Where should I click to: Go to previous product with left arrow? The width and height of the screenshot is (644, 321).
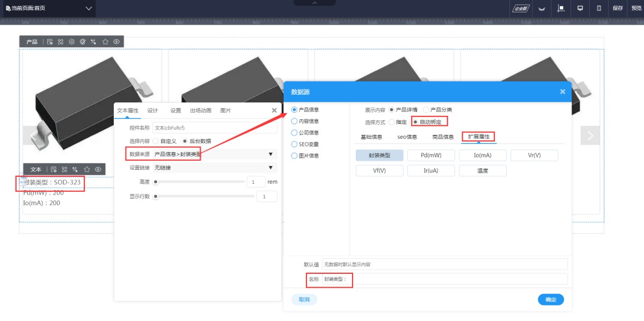click(x=32, y=136)
